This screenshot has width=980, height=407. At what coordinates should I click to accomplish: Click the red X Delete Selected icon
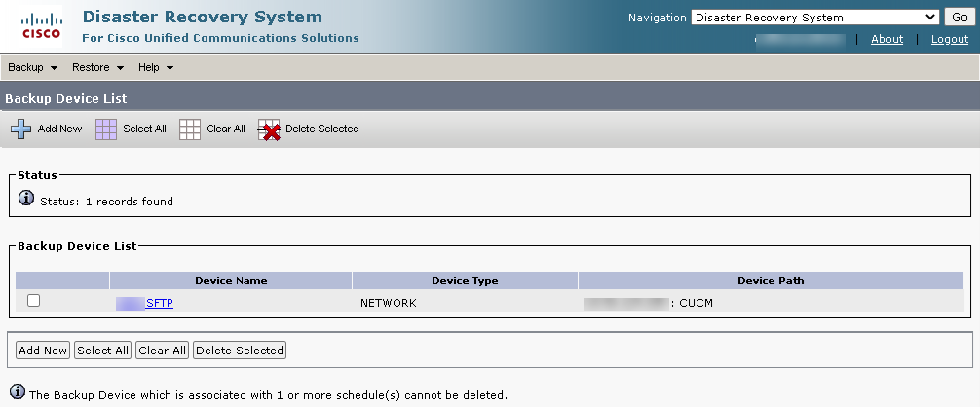click(269, 129)
